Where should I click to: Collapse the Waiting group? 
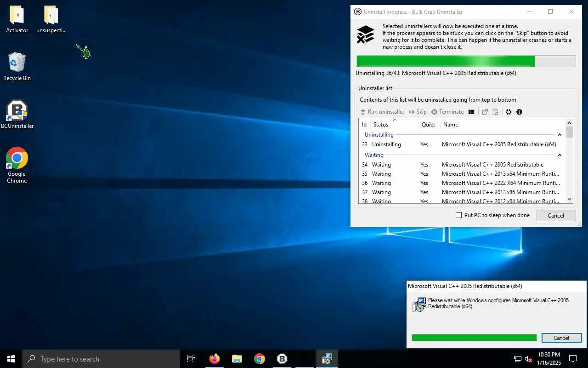coord(560,155)
